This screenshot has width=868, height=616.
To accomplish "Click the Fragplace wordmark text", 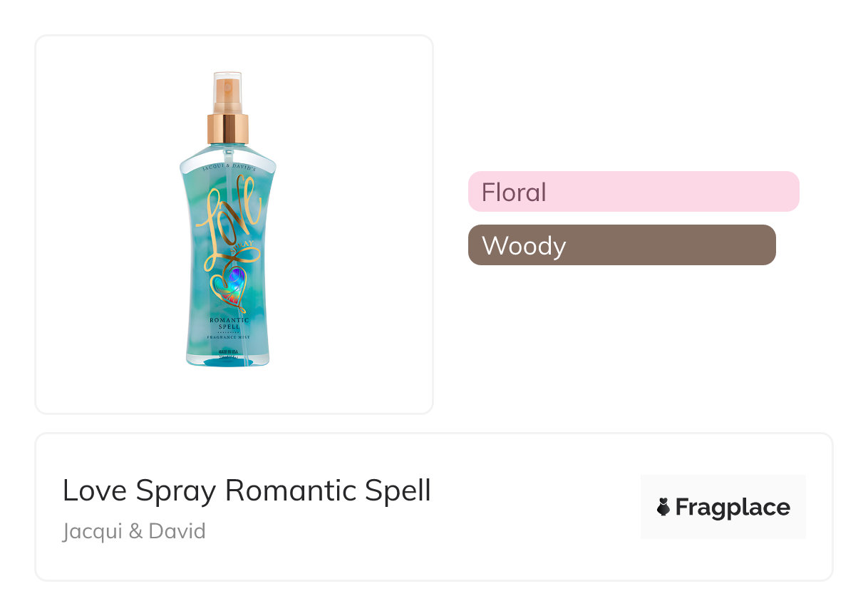I will coord(733,507).
